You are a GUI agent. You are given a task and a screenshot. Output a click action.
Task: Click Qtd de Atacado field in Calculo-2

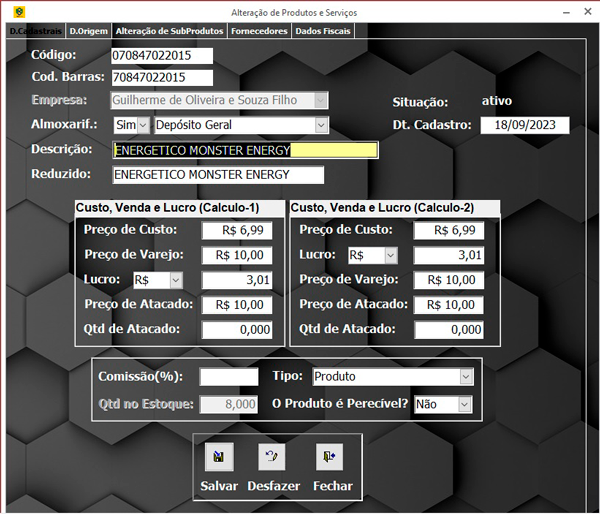click(x=448, y=330)
